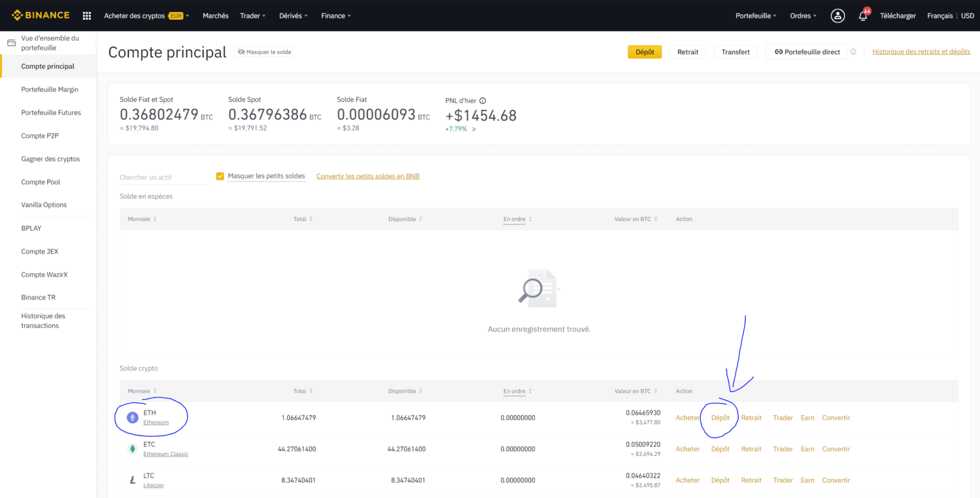Click the top Retrait button
980x498 pixels.
[688, 52]
